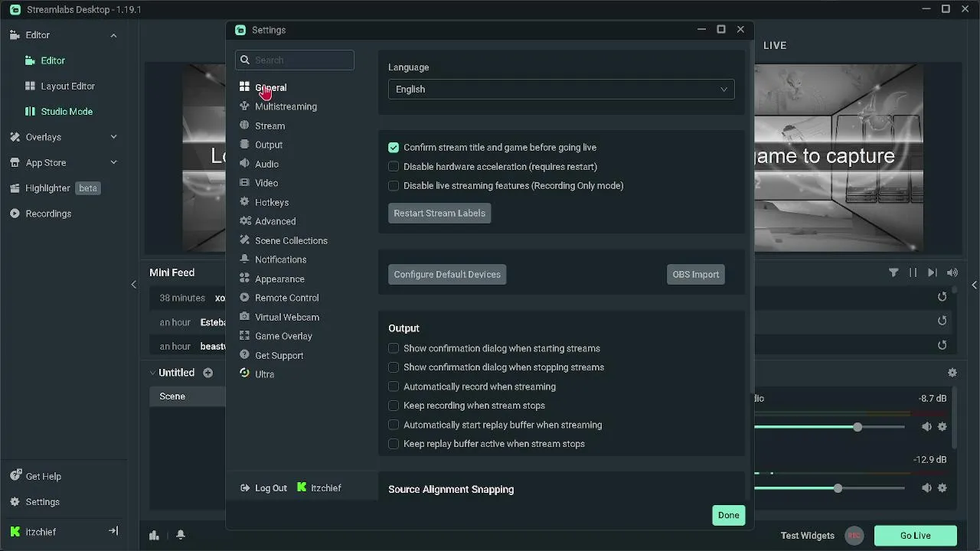Click the Done button

point(729,515)
